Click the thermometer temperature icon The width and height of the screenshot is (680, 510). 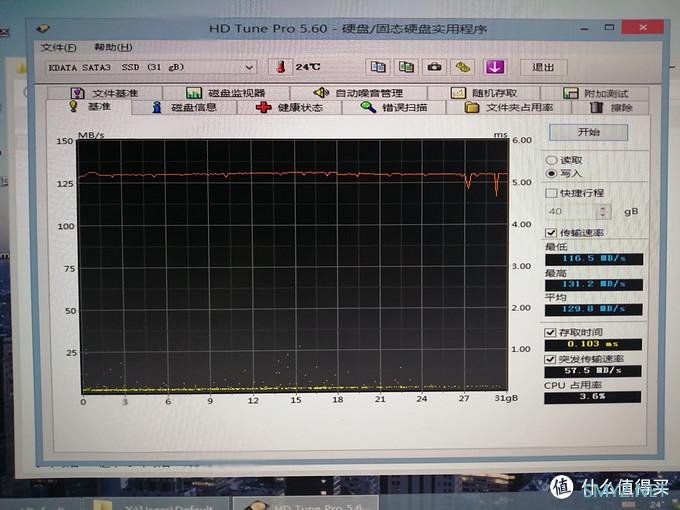[281, 67]
